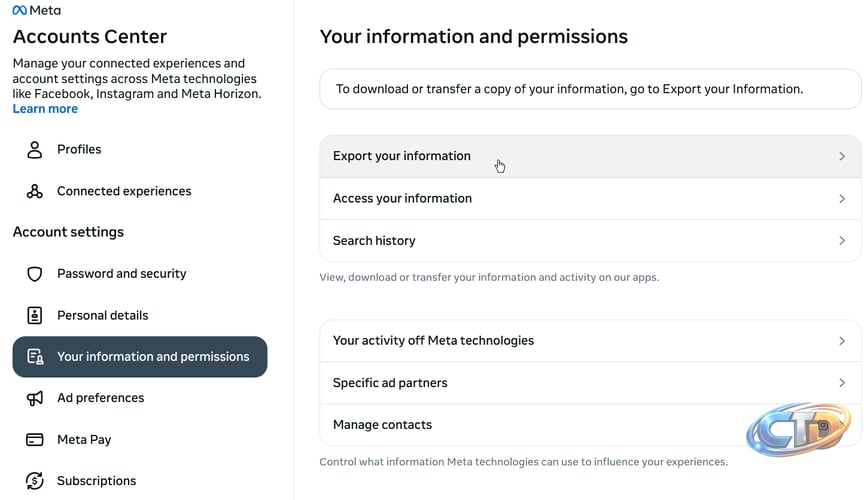
Task: Click the Connected experiences icon
Action: pos(35,191)
